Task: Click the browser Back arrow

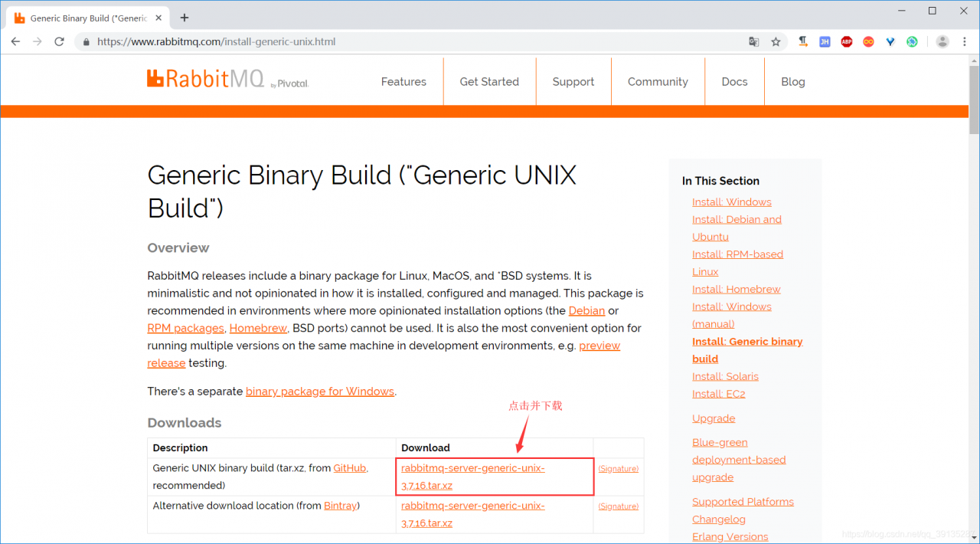Action: tap(15, 41)
